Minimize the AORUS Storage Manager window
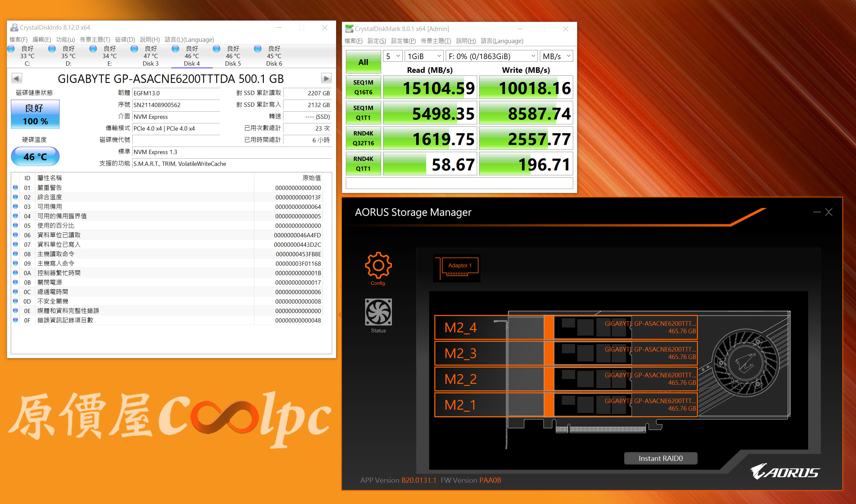Image resolution: width=856 pixels, height=504 pixels. (x=817, y=212)
